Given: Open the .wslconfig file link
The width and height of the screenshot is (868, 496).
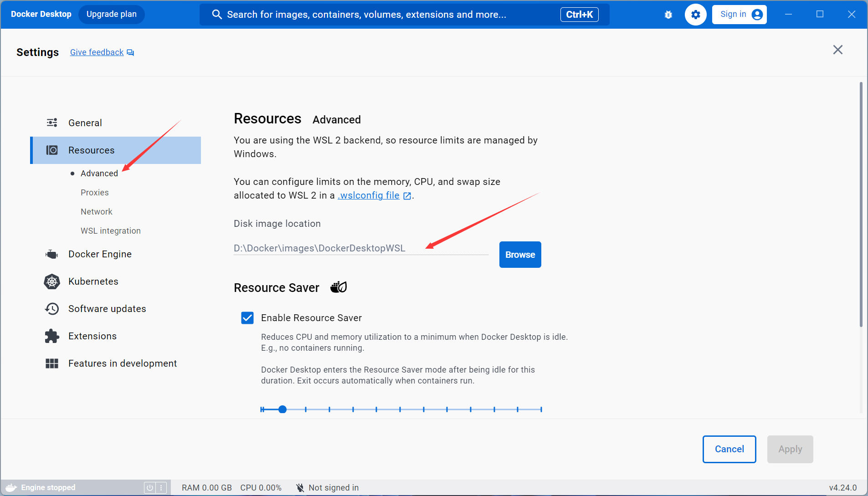Looking at the screenshot, I should (x=368, y=195).
